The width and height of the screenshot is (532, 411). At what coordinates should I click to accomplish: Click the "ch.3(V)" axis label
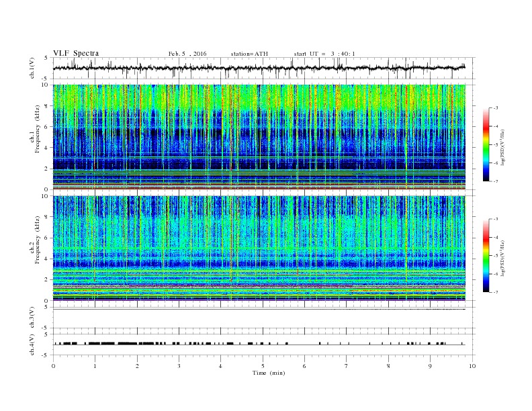coord(32,318)
